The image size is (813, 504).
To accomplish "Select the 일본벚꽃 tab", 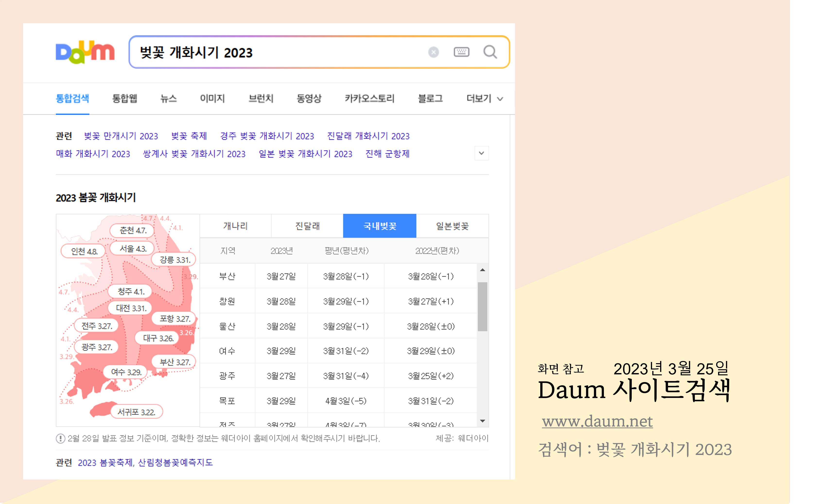I will (452, 226).
